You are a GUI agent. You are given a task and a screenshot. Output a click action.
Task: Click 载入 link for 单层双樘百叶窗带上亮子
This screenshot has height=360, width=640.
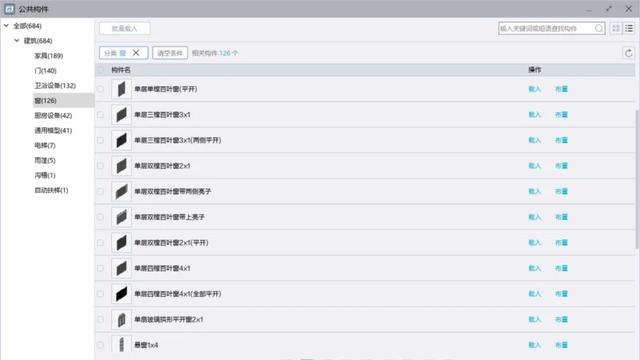pyautogui.click(x=534, y=217)
